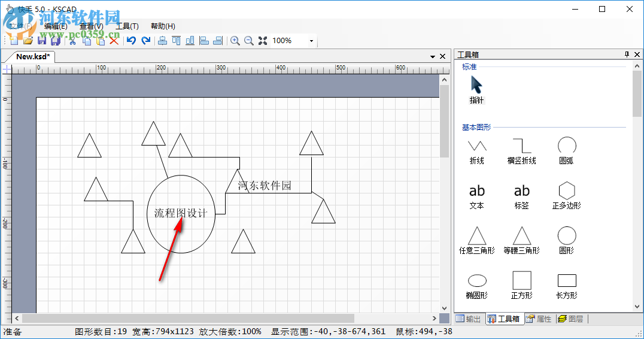
Task: Zoom in with the magnifier plus icon
Action: [235, 40]
